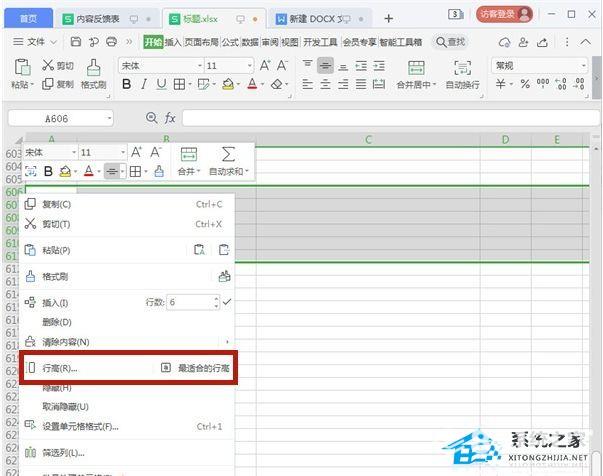This screenshot has height=476, width=603.
Task: Choose 行高(R)... in the context menu
Action: (x=60, y=368)
